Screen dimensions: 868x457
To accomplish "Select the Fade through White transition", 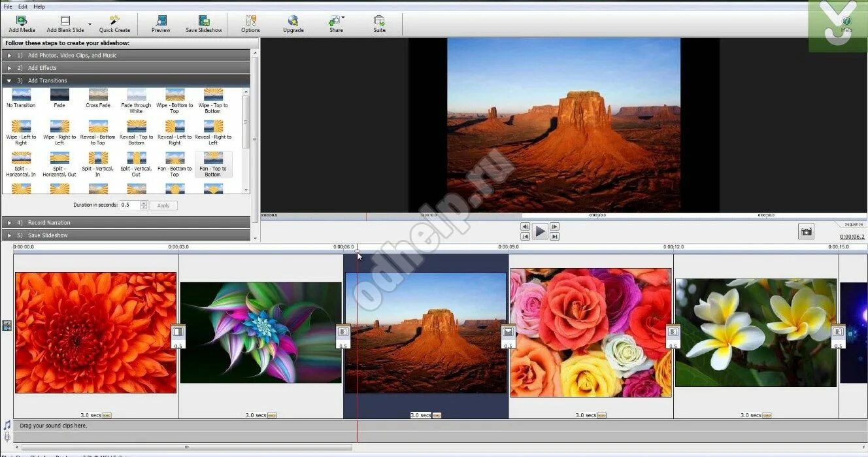I will (x=136, y=101).
